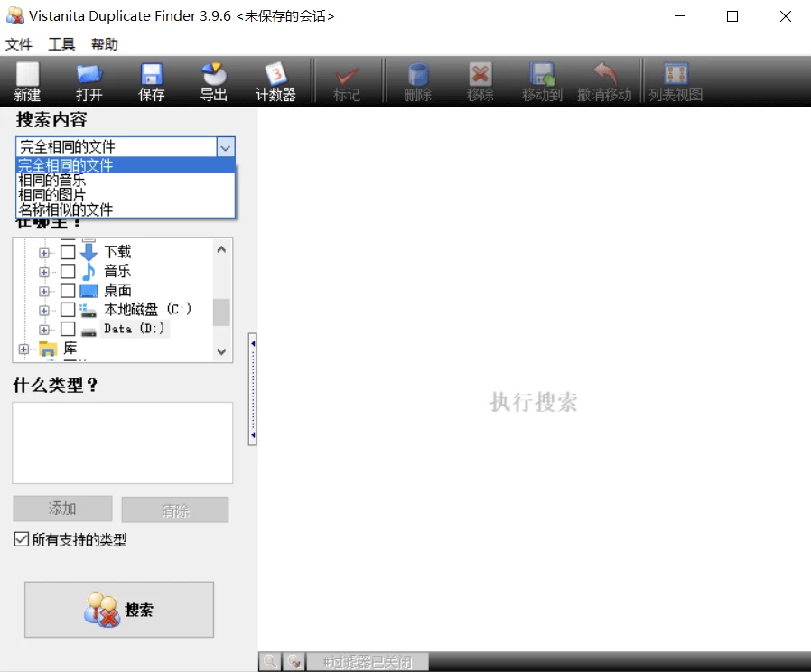Expand the Data (D:) drive node
The image size is (811, 672).
(x=44, y=330)
